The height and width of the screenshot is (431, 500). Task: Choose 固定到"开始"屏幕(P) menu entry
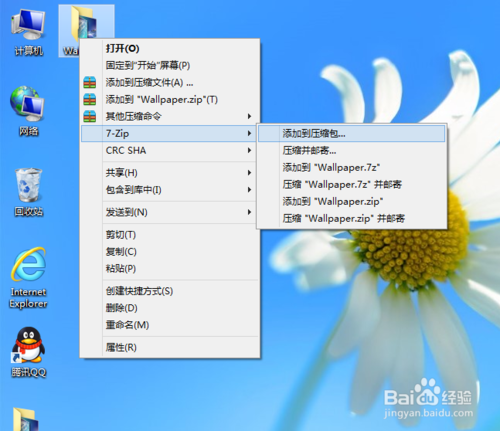click(x=169, y=65)
